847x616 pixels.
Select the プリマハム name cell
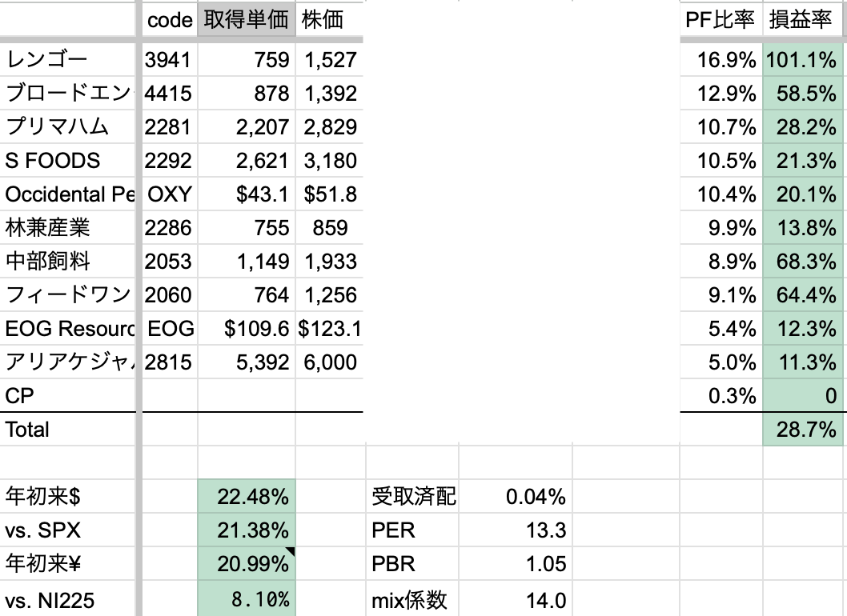(x=67, y=127)
